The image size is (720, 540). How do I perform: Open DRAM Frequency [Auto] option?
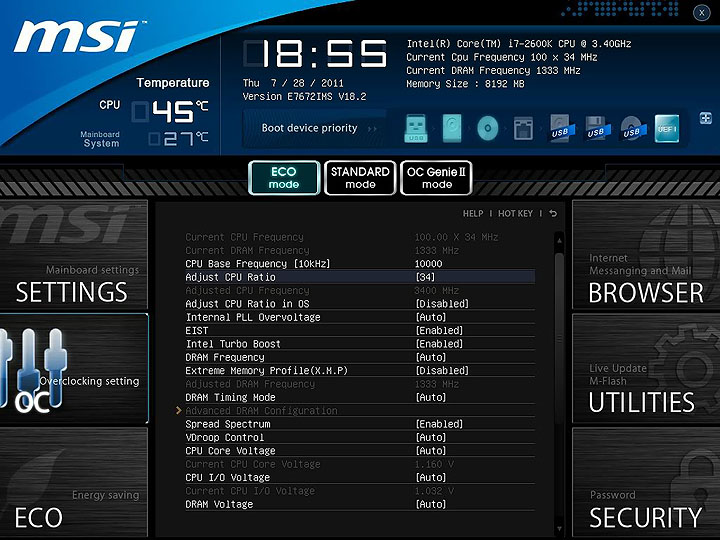click(431, 357)
